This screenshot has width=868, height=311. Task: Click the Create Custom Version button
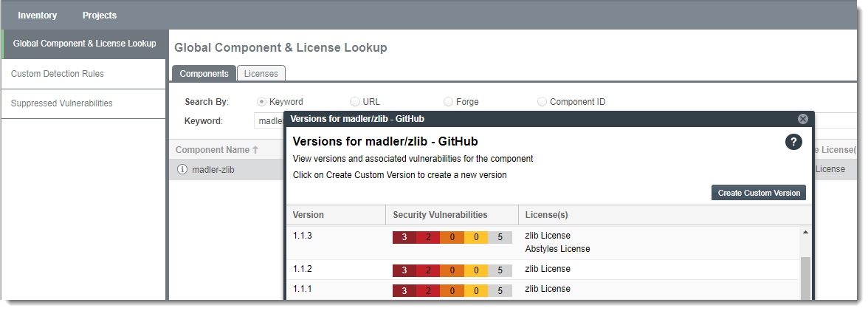[x=759, y=193]
